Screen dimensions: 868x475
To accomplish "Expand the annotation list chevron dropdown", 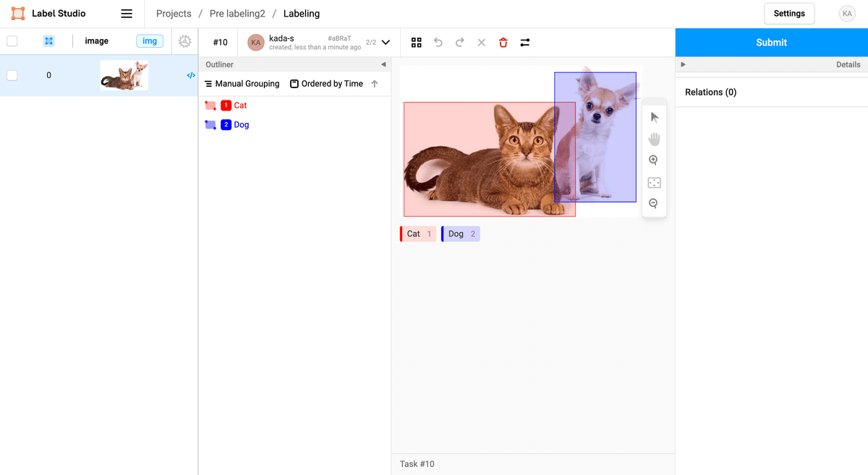I will [386, 43].
